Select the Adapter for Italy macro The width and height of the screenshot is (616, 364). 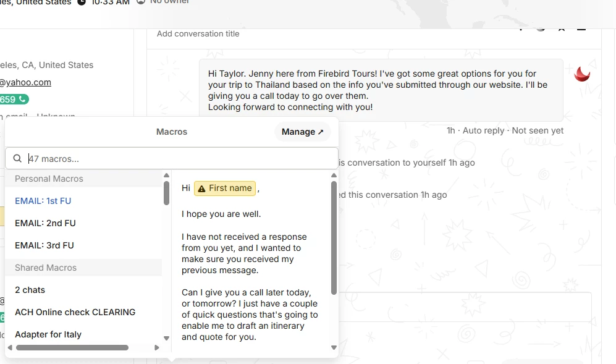[48, 334]
